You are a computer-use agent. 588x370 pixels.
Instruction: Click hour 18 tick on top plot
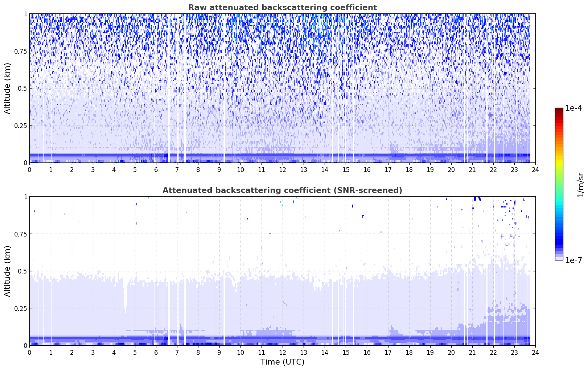[409, 169]
